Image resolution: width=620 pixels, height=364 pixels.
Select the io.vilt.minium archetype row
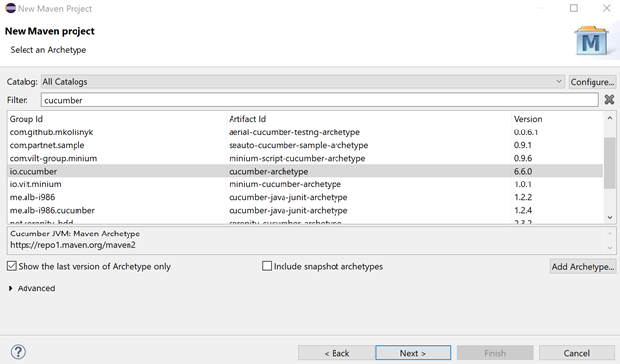point(305,184)
